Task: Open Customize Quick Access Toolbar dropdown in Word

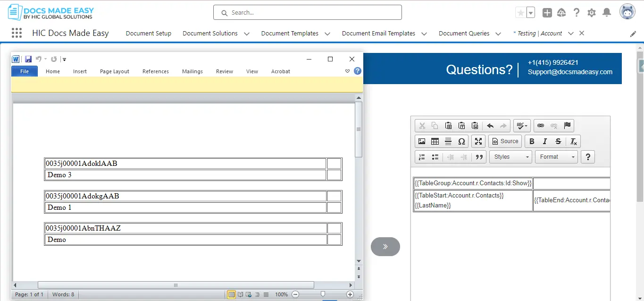Action: click(64, 59)
